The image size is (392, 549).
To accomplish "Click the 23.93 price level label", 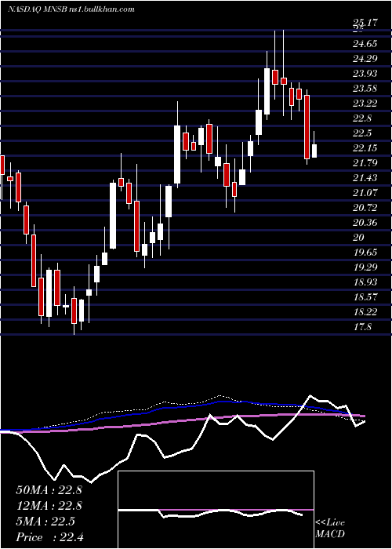I will [x=365, y=74].
